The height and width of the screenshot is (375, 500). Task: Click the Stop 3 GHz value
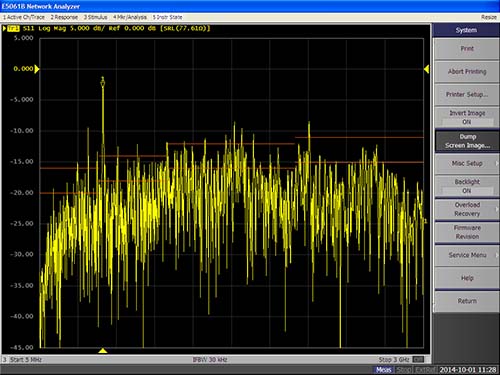click(394, 360)
